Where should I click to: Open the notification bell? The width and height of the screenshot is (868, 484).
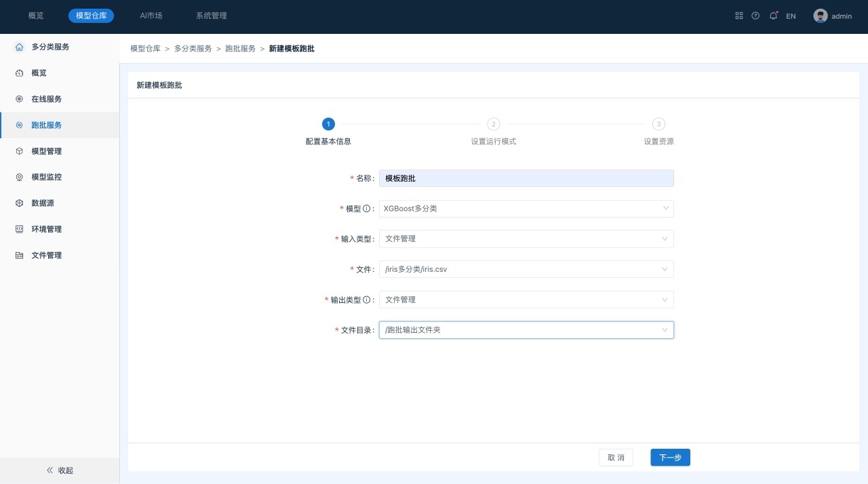point(773,16)
